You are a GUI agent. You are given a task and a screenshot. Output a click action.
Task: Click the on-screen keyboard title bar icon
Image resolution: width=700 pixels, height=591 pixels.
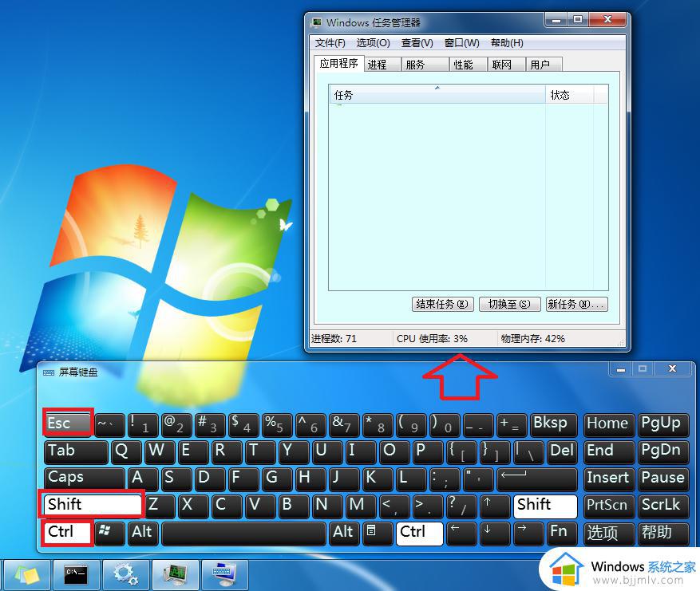[48, 372]
